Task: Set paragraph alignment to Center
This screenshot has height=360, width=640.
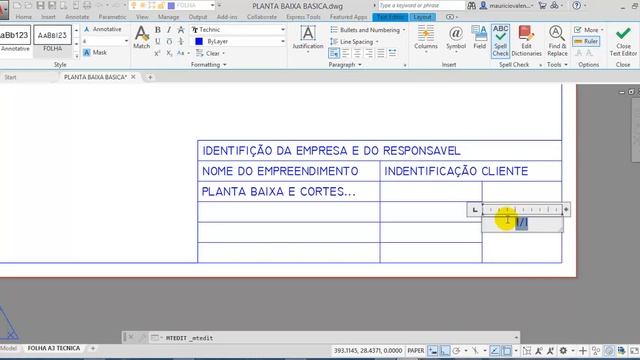Action: click(x=357, y=53)
